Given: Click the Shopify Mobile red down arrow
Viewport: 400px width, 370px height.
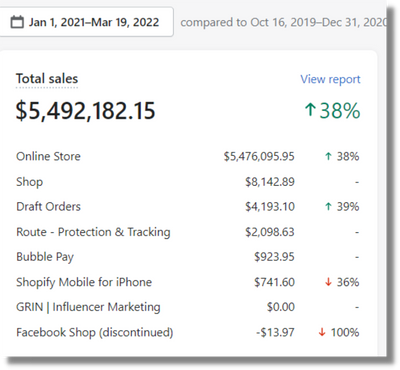Looking at the screenshot, I should click(328, 282).
